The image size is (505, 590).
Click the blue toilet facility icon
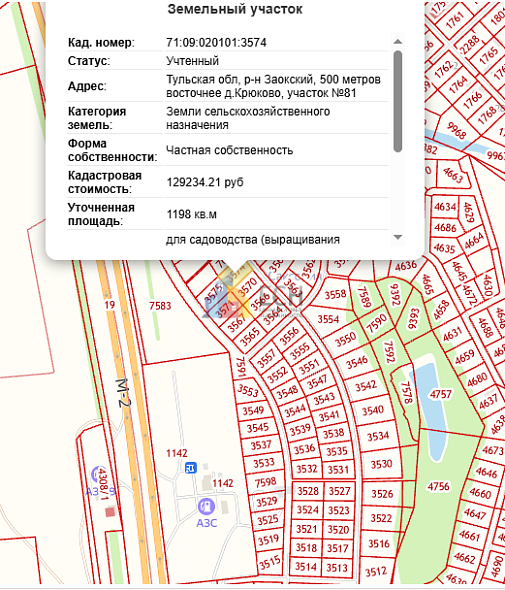pos(191,468)
